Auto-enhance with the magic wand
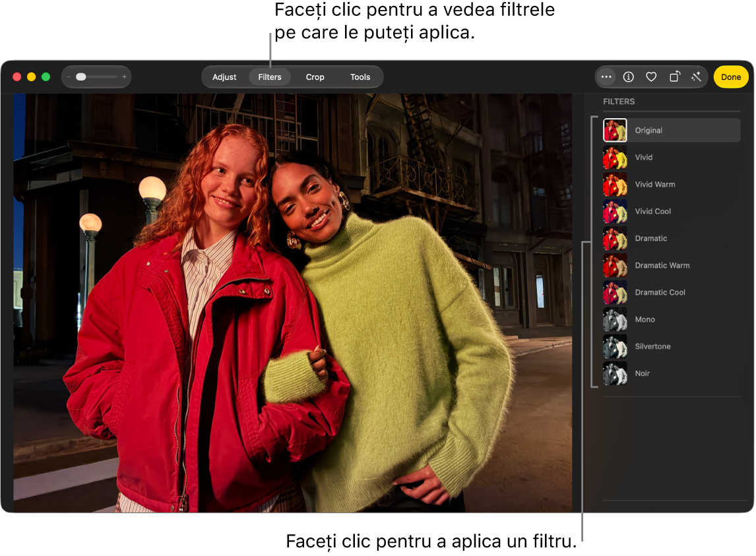The width and height of the screenshot is (756, 556). click(696, 77)
